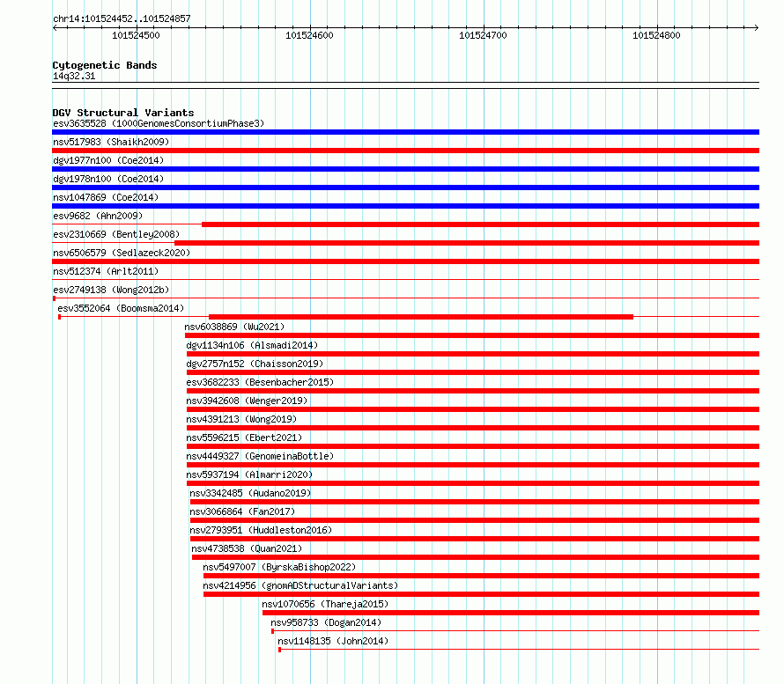The image size is (784, 684).
Task: Click the blue bar under esv3635528
Action: point(405,132)
